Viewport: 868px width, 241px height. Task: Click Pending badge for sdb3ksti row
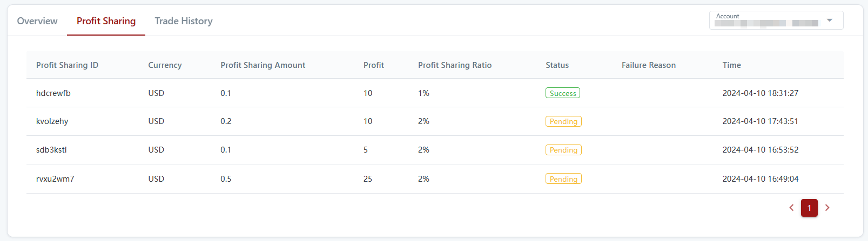tap(563, 150)
